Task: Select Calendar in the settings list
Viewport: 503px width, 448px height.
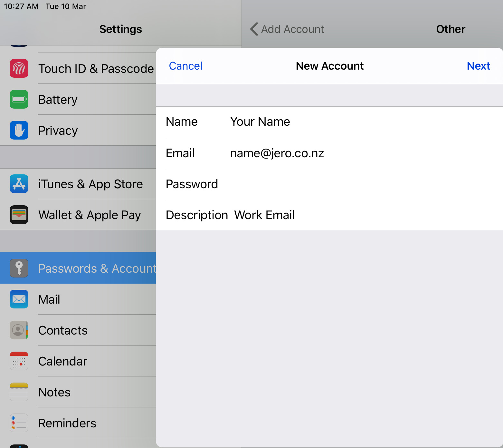Action: (63, 361)
